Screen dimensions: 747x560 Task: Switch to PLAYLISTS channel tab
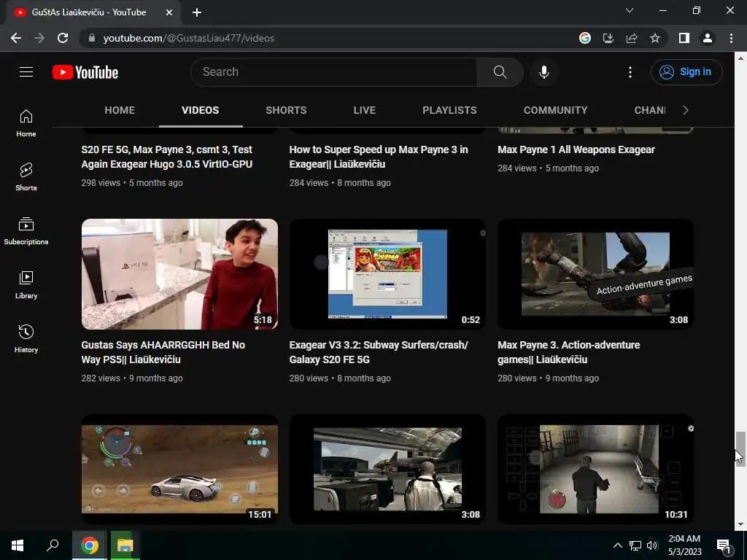pos(449,111)
